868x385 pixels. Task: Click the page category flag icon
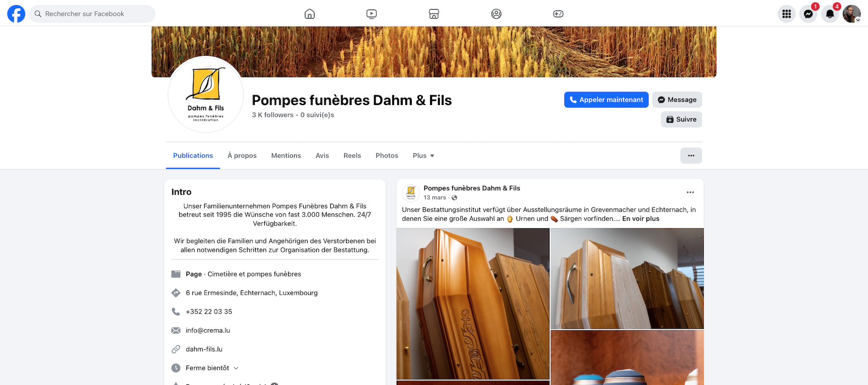176,274
